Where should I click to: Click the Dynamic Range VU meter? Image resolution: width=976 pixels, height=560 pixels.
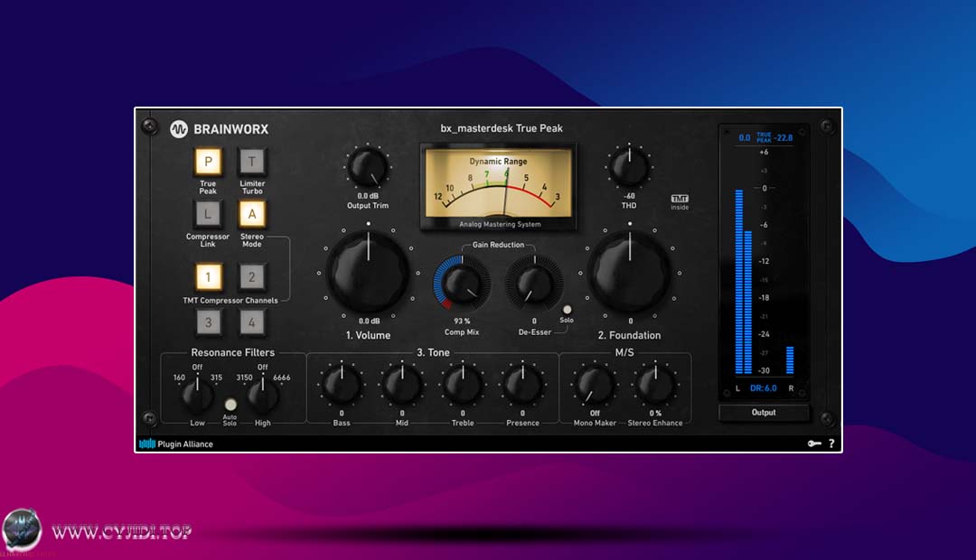pyautogui.click(x=498, y=187)
